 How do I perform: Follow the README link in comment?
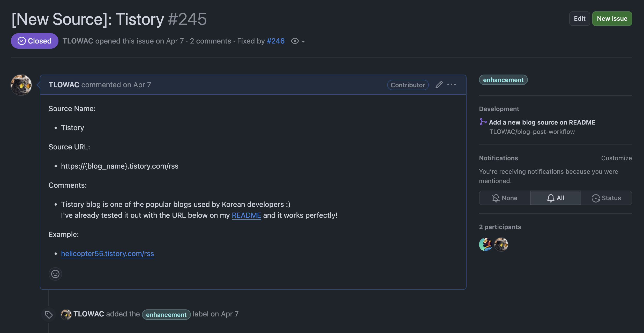[x=246, y=215]
